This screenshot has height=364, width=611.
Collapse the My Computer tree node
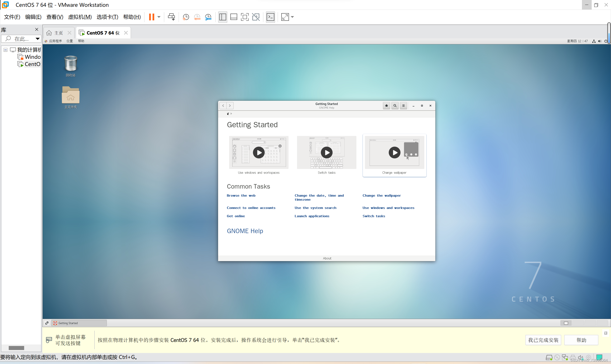click(5, 50)
